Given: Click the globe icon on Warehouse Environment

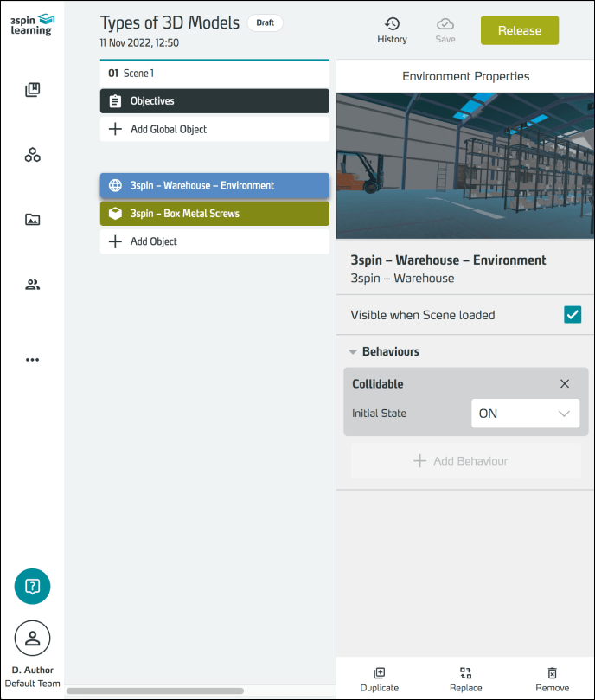Looking at the screenshot, I should 115,185.
